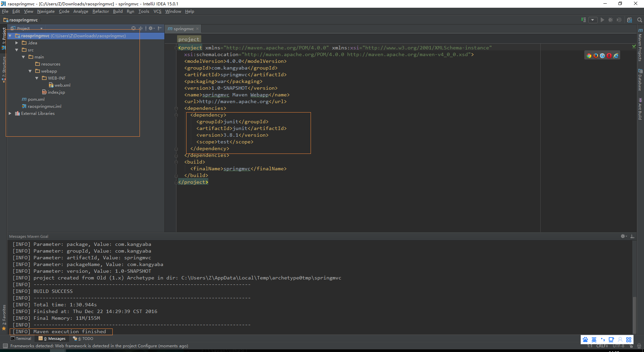Open Project panel settings gear
Viewport: 644px width, 352px height.
point(151,28)
